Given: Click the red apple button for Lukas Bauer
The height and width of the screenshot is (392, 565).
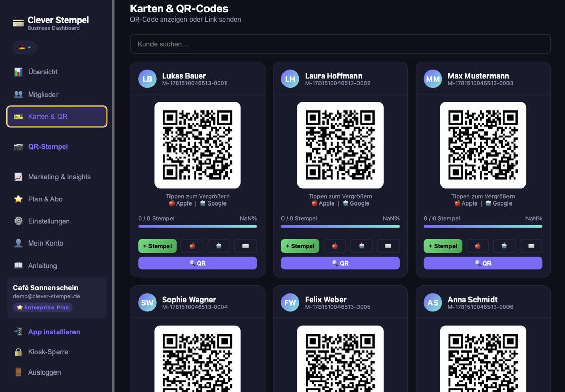Looking at the screenshot, I should pos(192,246).
